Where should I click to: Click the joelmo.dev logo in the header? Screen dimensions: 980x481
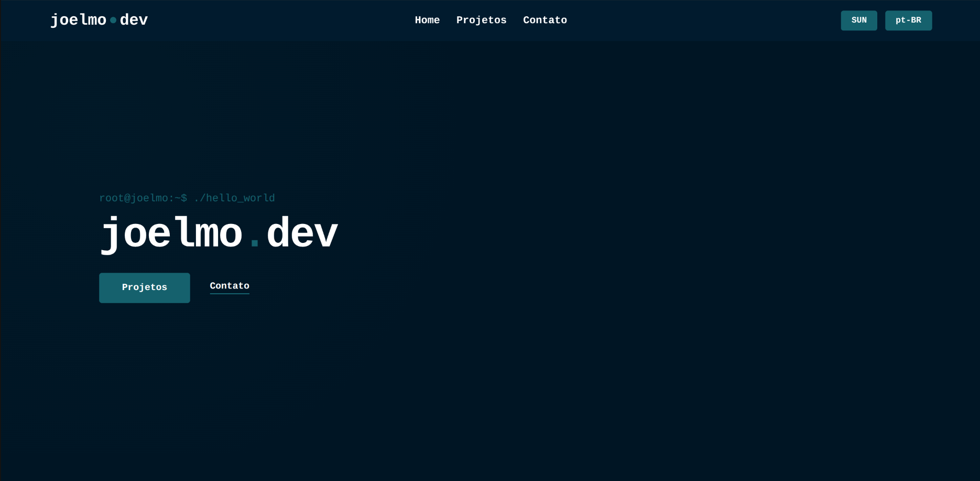coord(99,20)
